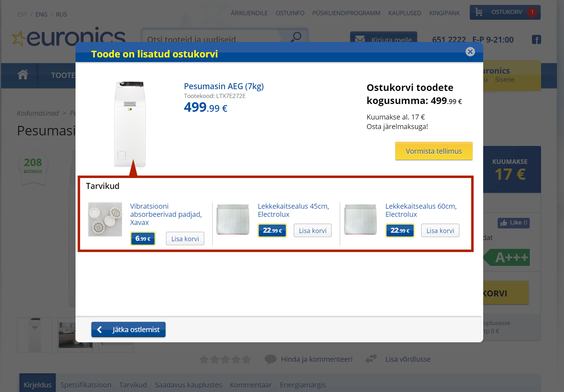Open the OSTUINFO menu item

(x=290, y=13)
